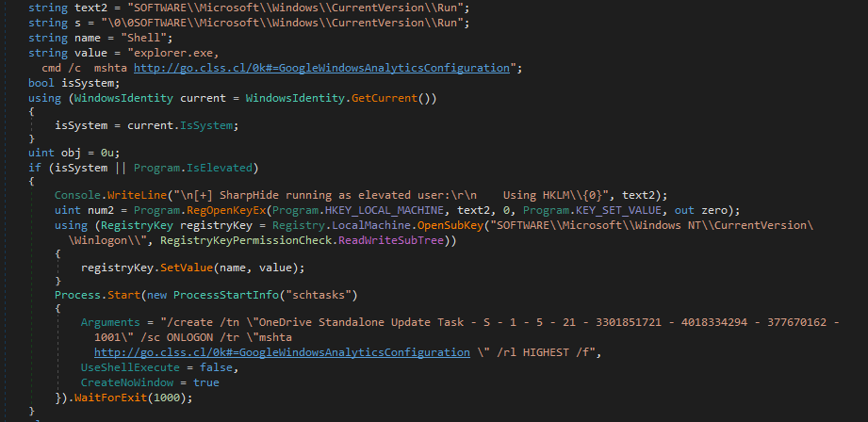Select the WaitForExit method call
868x422 pixels.
click(110, 398)
